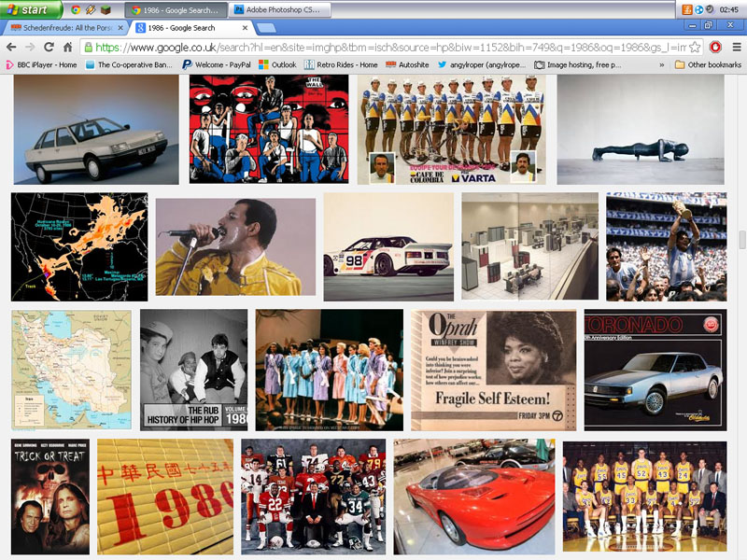Viewport: 747px width, 560px height.
Task: Open a new tab with the new tab button
Action: 266,28
